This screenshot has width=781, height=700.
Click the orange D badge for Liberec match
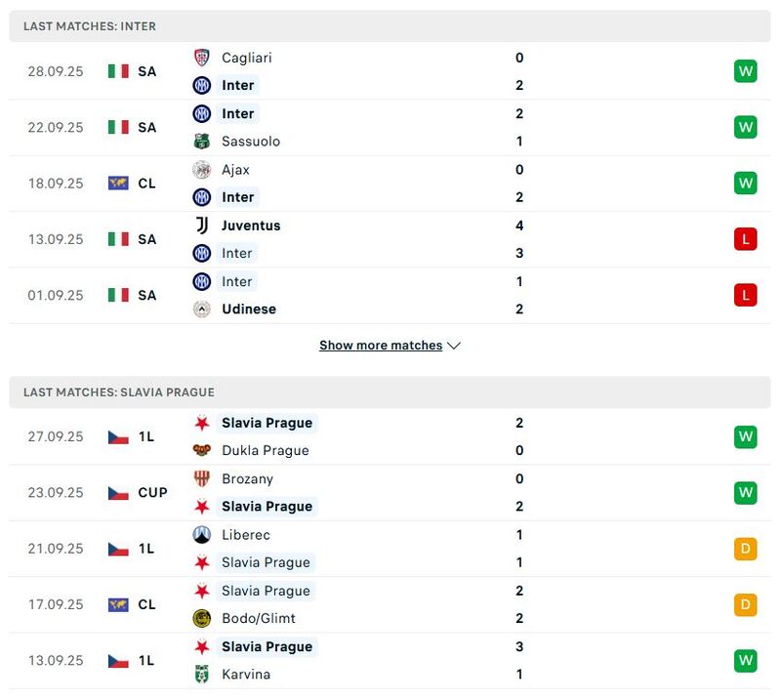746,549
